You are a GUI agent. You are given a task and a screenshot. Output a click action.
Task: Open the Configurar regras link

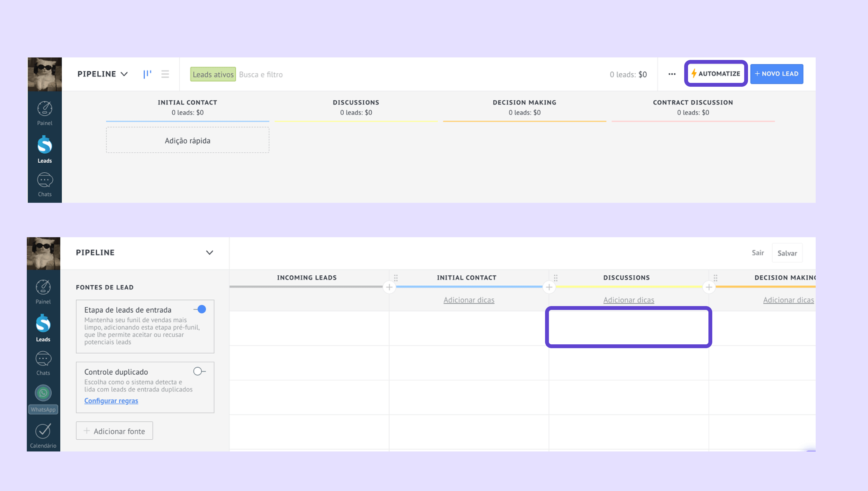pyautogui.click(x=111, y=401)
